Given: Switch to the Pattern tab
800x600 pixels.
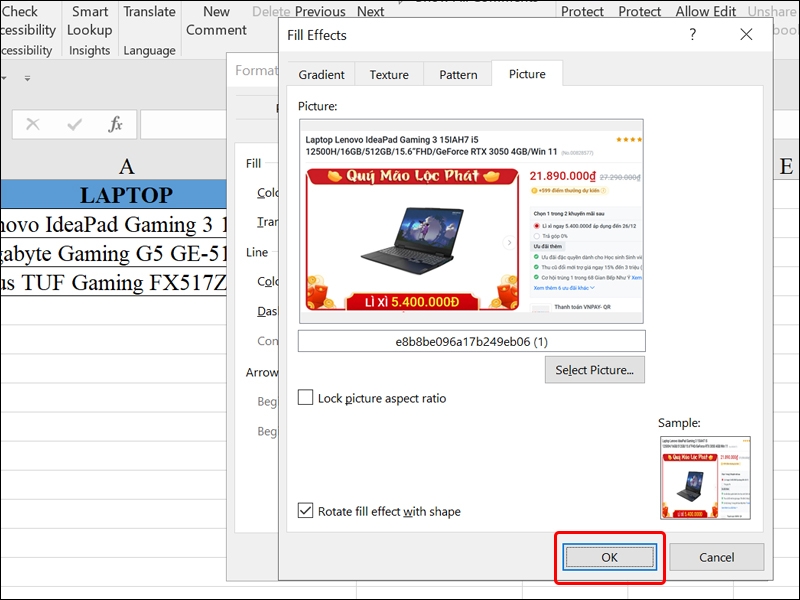Looking at the screenshot, I should (x=458, y=74).
